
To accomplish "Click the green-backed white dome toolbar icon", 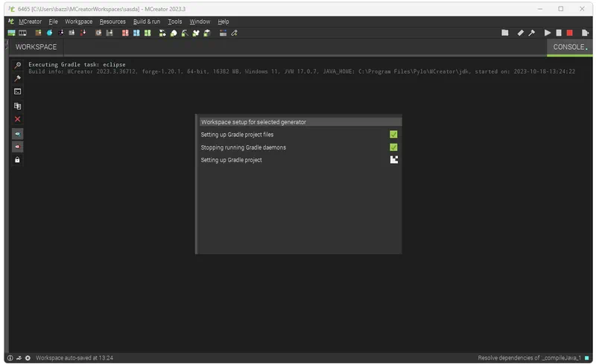I will (174, 33).
